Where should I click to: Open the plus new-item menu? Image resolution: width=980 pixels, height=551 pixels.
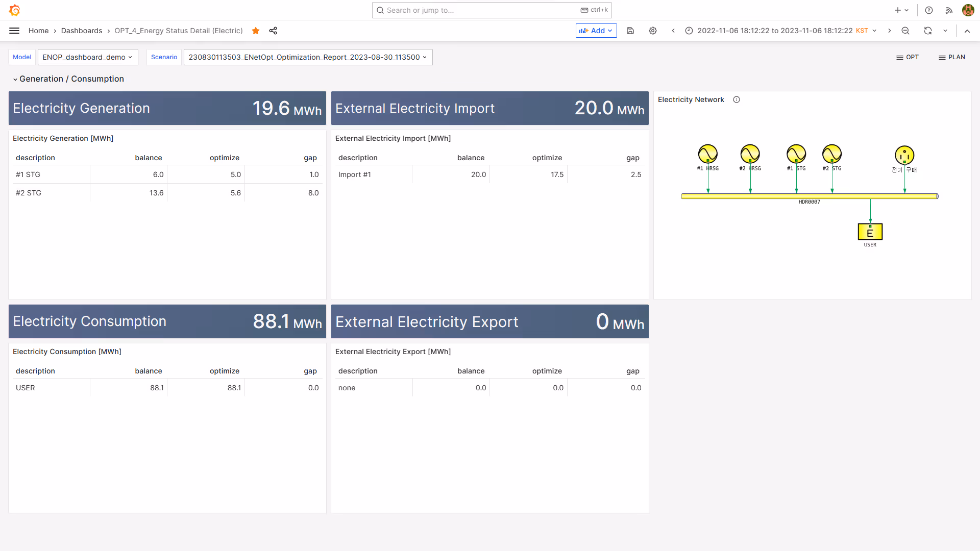coord(901,10)
